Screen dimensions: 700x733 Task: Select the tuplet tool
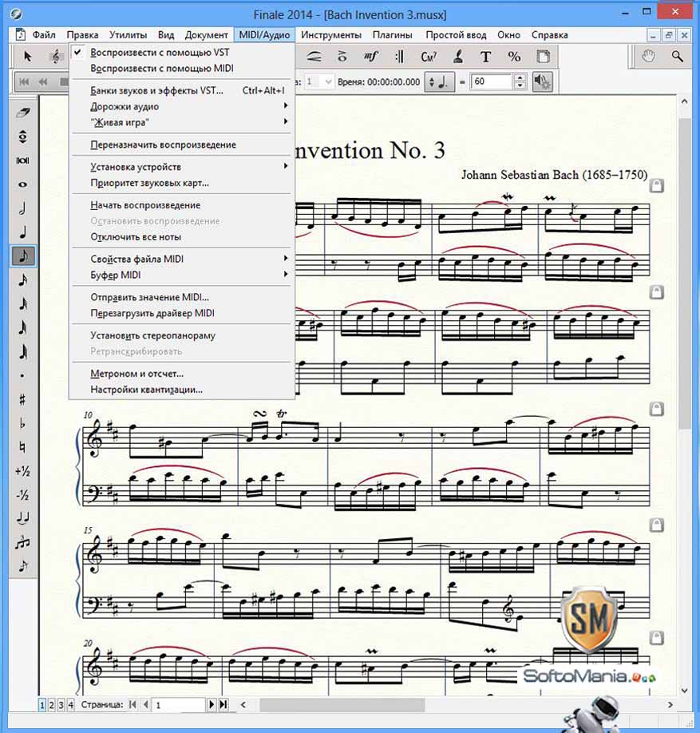[23, 542]
